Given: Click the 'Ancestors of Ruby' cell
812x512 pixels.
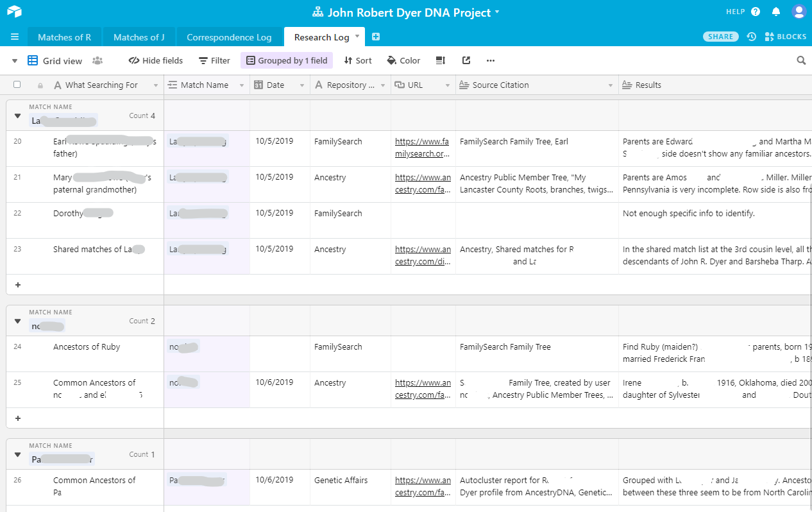Looking at the screenshot, I should 87,347.
